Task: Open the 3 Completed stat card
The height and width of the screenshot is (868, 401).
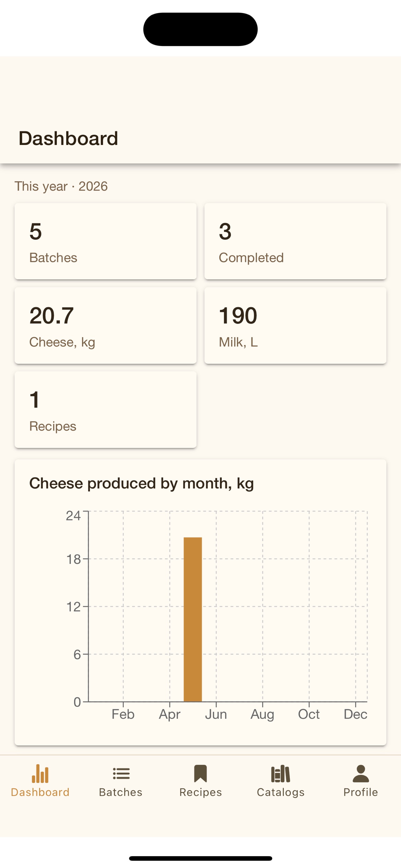Action: [x=295, y=241]
